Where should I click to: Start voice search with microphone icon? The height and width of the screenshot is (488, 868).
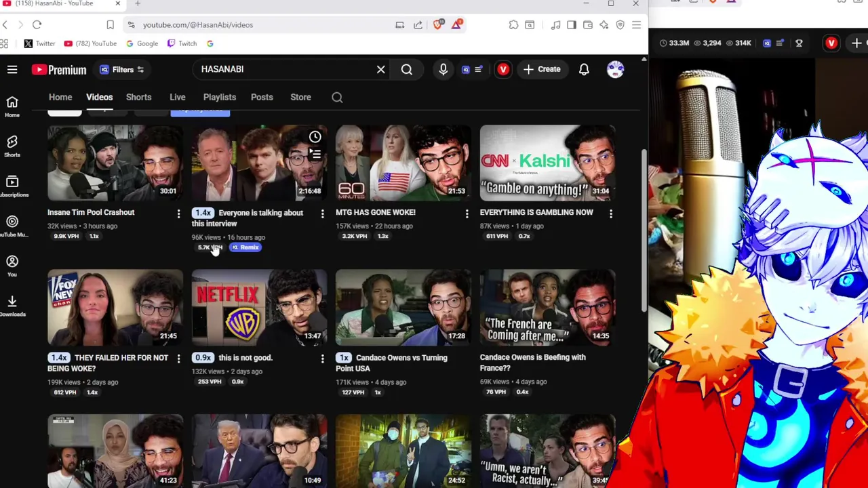tap(443, 69)
